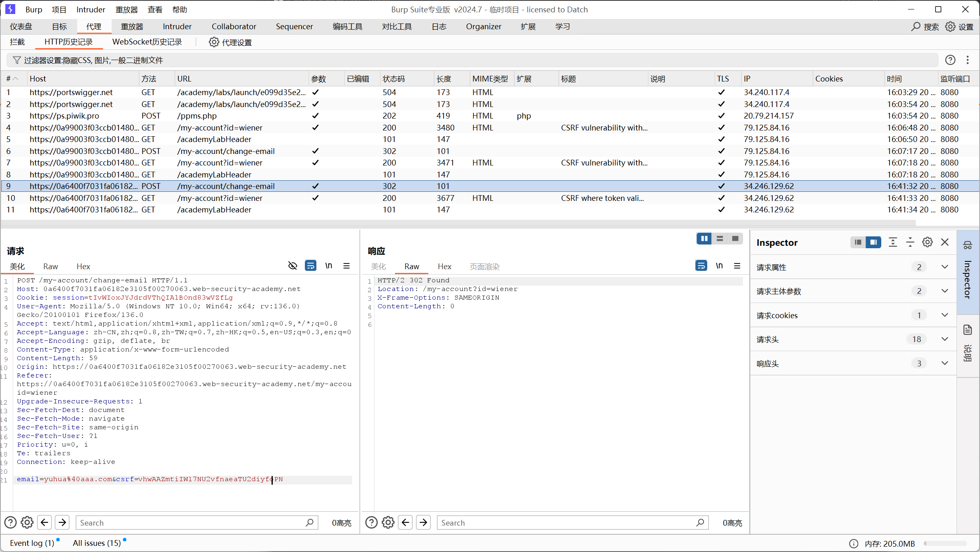Expand 请求主体参数 section
The height and width of the screenshot is (552, 980).
945,291
